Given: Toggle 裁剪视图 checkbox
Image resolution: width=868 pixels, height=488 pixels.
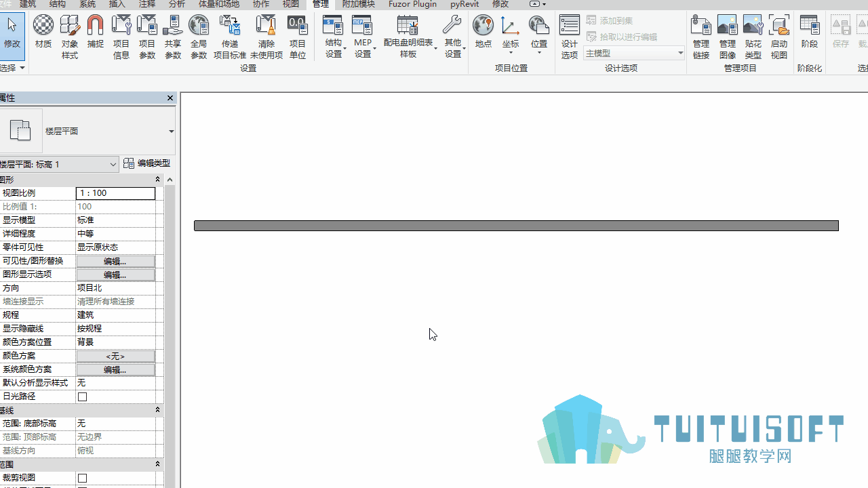Looking at the screenshot, I should click(x=82, y=478).
